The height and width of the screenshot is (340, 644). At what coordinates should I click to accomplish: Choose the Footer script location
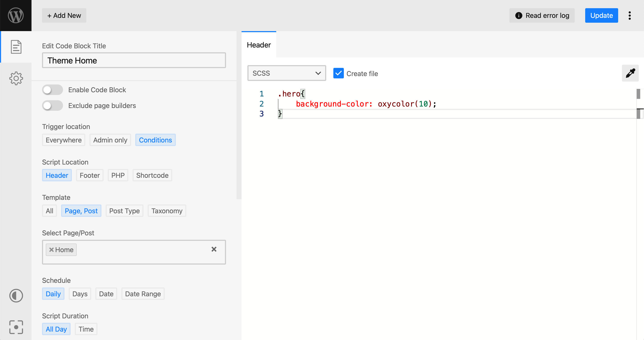tap(89, 175)
